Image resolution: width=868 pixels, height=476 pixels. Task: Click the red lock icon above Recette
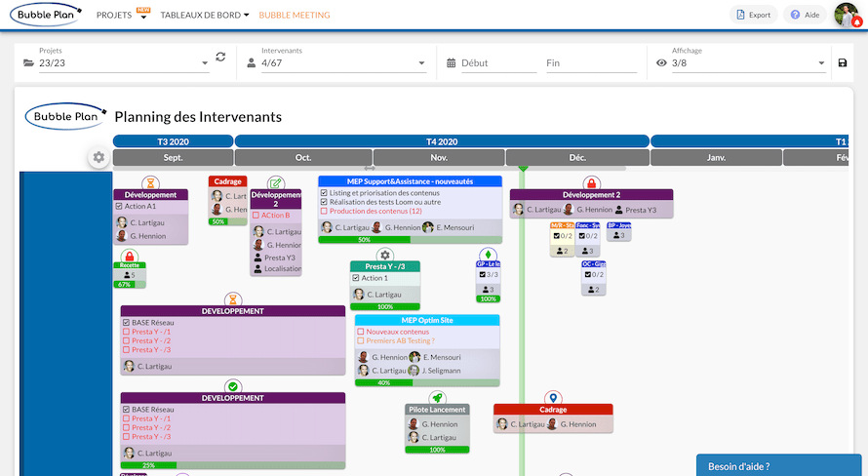tap(130, 257)
